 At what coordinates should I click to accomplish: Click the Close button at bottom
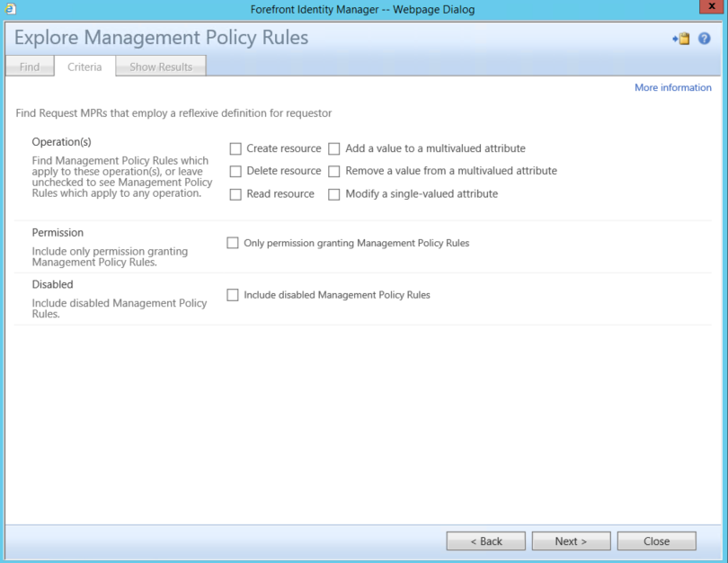pos(656,541)
